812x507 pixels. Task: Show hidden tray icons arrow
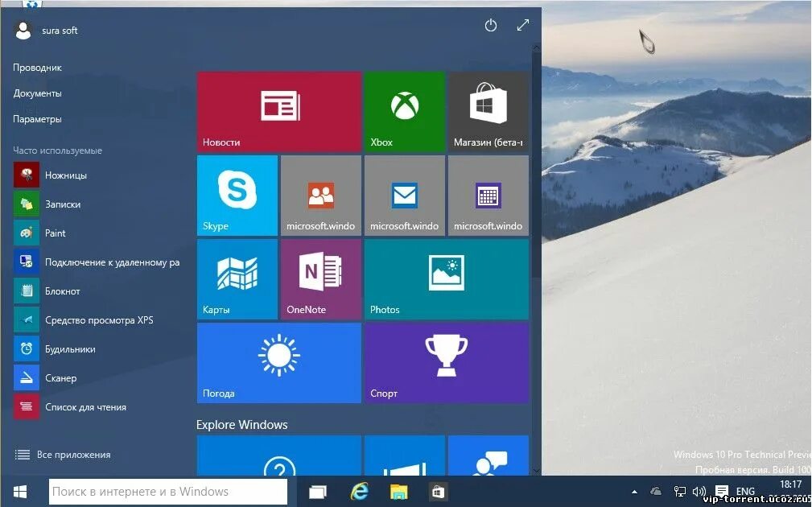pos(634,492)
